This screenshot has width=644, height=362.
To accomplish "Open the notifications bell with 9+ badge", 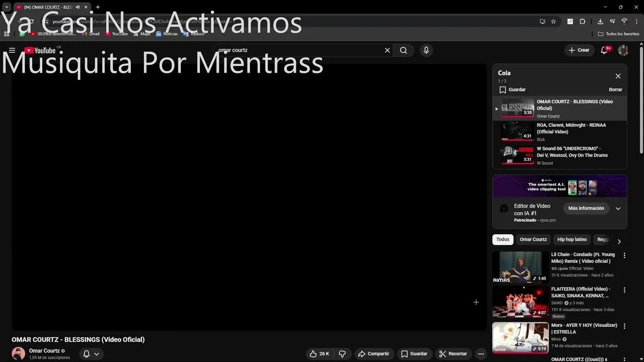I will tap(605, 50).
